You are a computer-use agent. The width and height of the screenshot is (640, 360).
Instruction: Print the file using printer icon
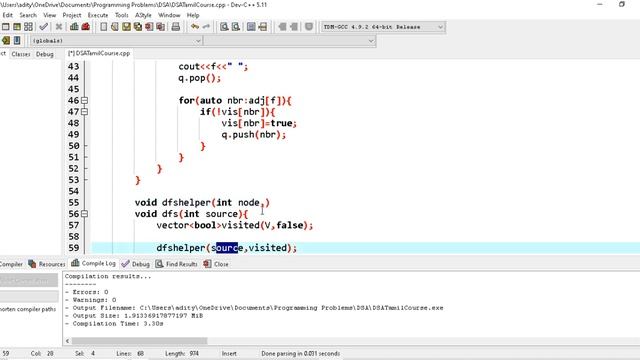(x=176, y=27)
